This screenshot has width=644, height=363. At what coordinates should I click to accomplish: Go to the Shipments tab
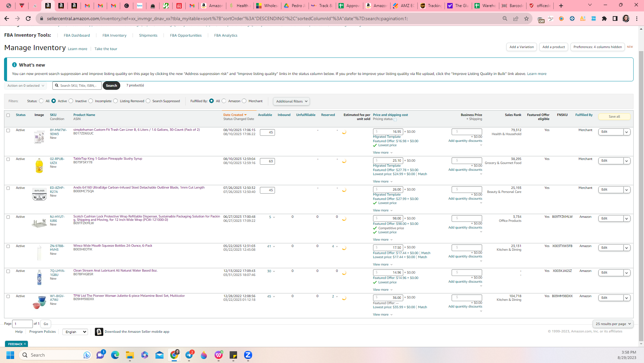(148, 35)
